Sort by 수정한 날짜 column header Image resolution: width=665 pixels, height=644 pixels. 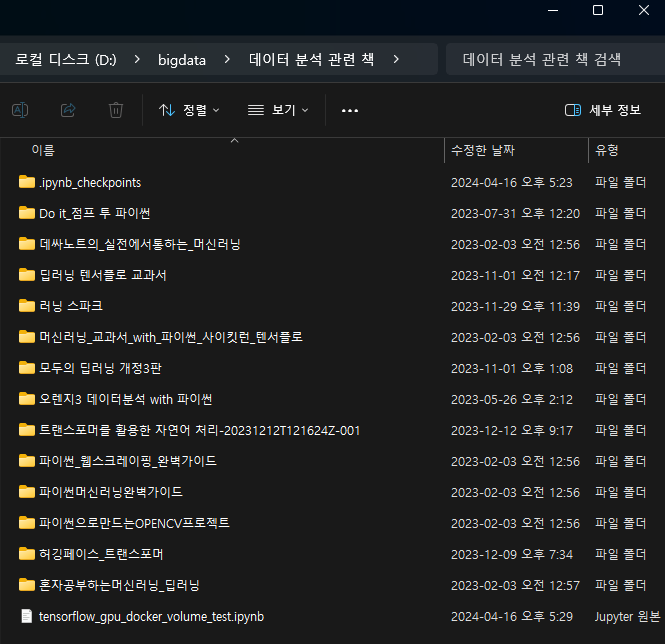(x=483, y=150)
